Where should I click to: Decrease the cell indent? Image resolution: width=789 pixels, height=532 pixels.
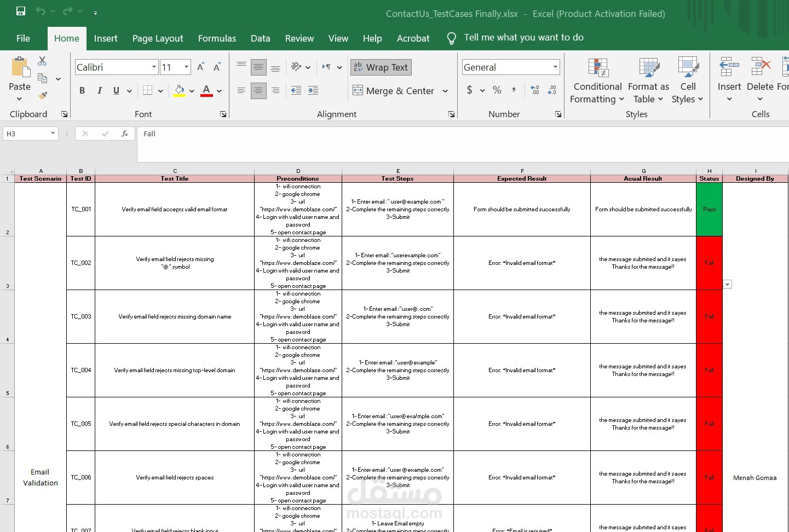[x=296, y=90]
